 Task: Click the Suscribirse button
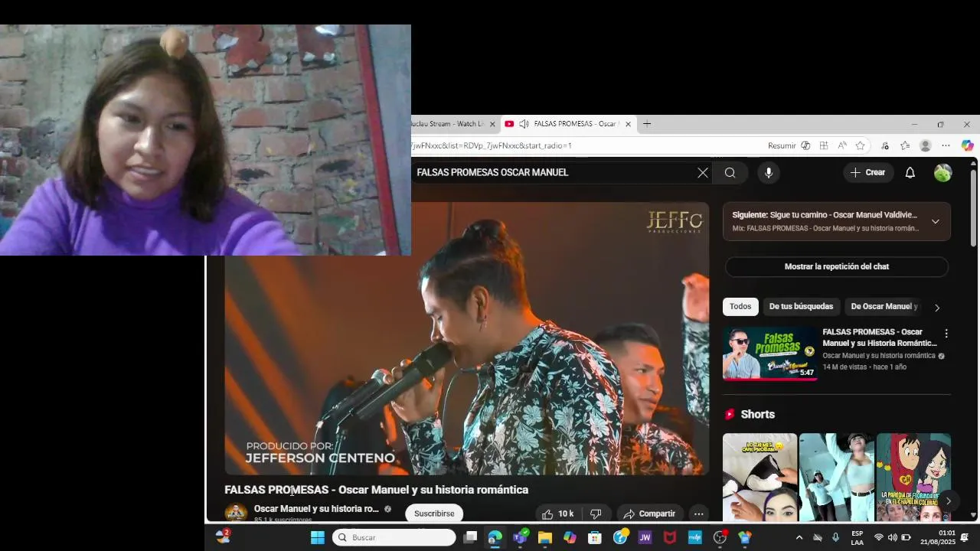(x=434, y=514)
